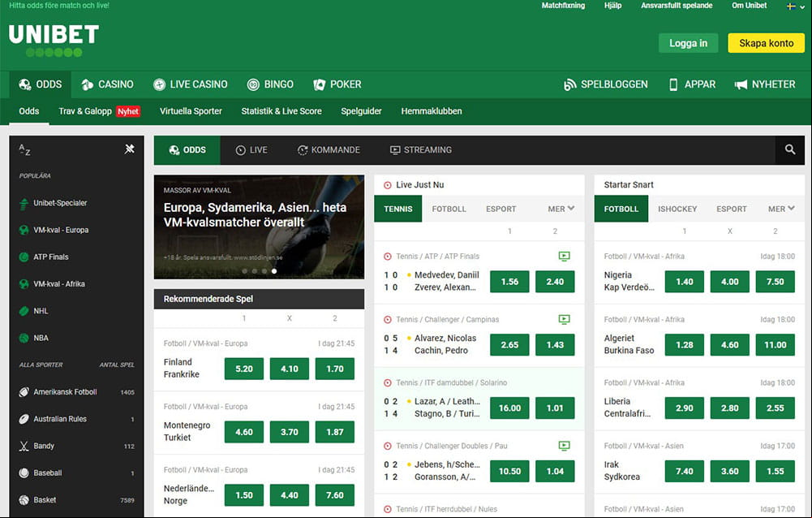This screenshot has width=812, height=518.
Task: Bet on Sydkorea at odds 1.55
Action: (775, 472)
